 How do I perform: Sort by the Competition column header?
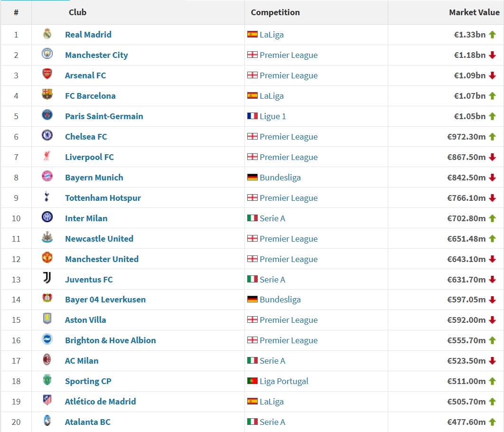(x=275, y=12)
